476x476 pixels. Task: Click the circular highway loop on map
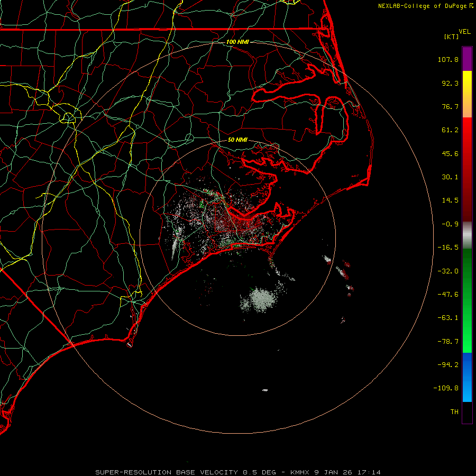coord(68,117)
